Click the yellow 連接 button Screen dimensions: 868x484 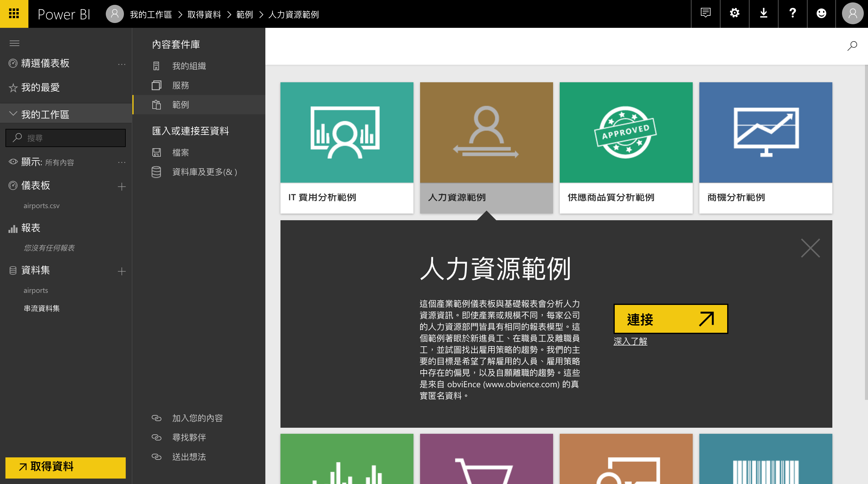pos(670,319)
